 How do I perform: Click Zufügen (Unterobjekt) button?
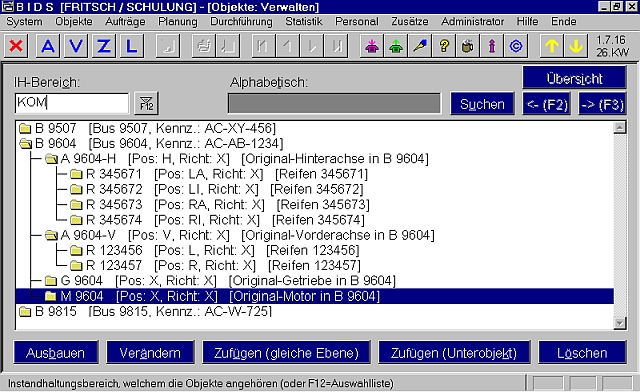click(454, 352)
